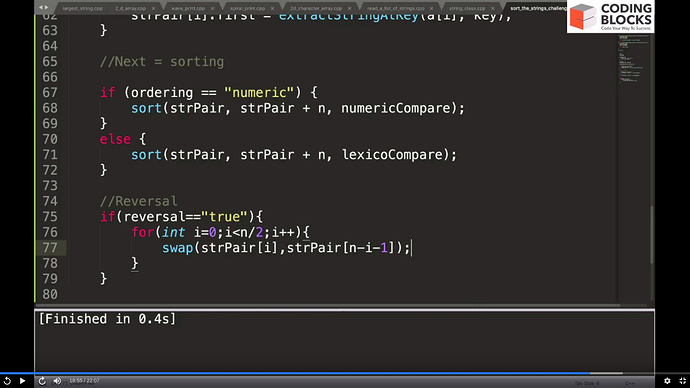Viewport: 690px width, 388px height.
Task: Click the "numeric" string literal
Action: [259, 92]
